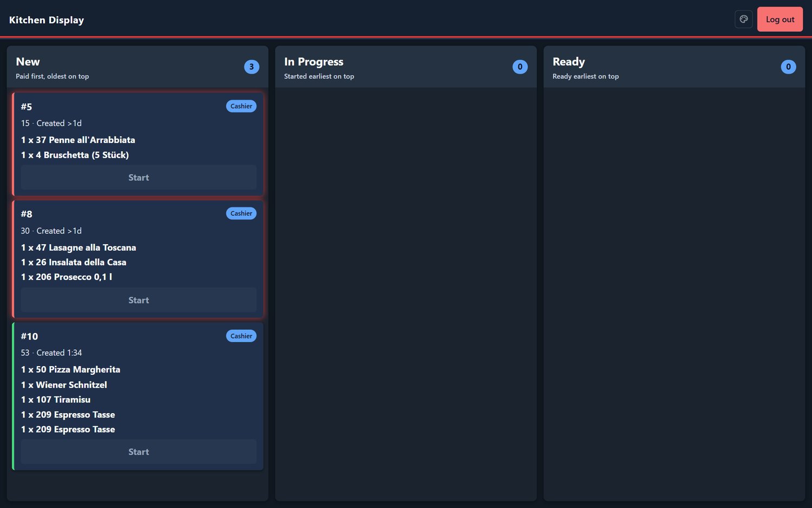Click "30 · Created >1d" line
Image resolution: width=812 pixels, height=508 pixels.
click(51, 231)
